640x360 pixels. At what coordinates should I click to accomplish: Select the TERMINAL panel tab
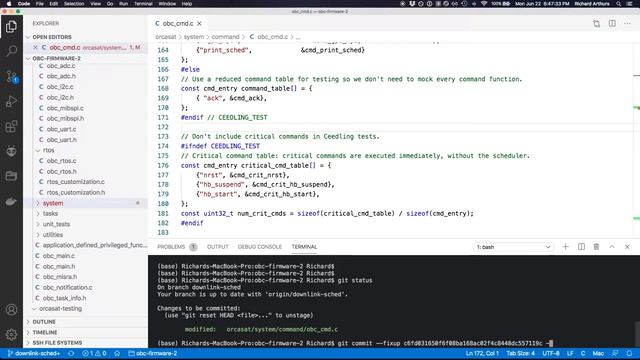pos(304,247)
